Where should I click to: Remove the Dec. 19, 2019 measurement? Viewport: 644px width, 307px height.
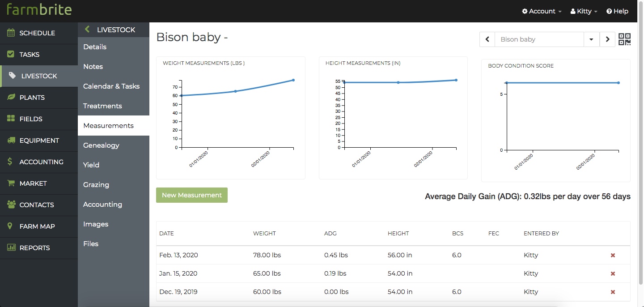613,292
